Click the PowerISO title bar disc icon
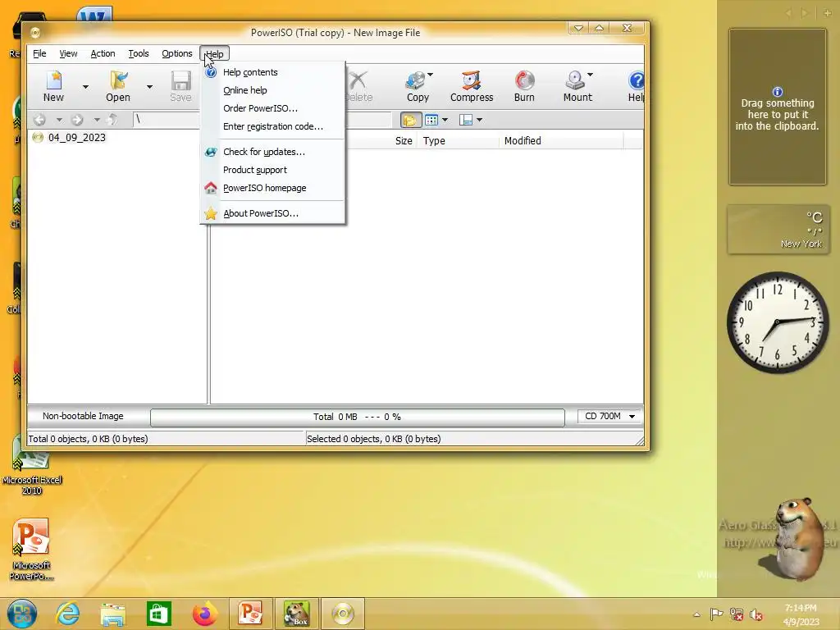Image resolution: width=840 pixels, height=630 pixels. (35, 33)
